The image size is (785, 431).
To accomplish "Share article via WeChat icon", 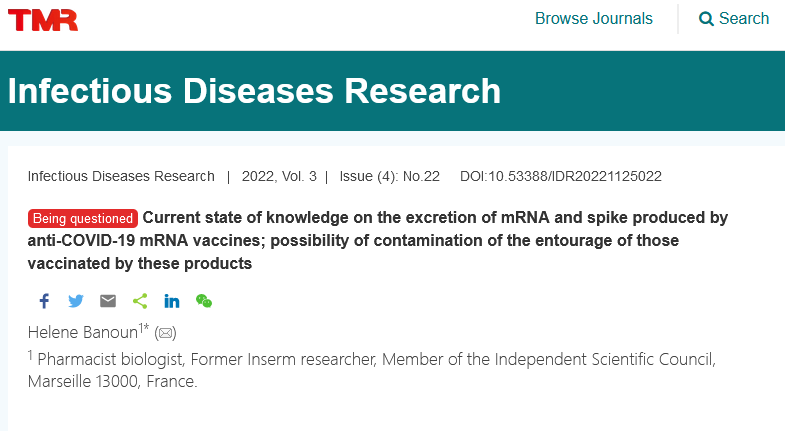I will [x=204, y=301].
